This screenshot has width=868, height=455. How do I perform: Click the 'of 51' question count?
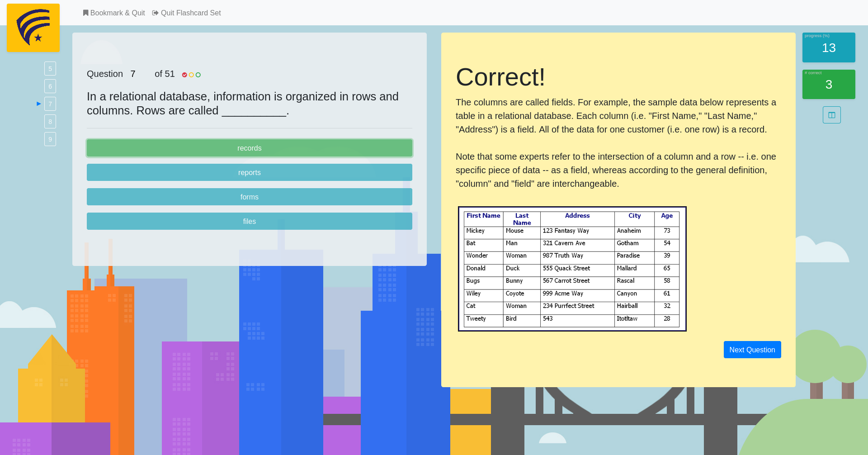click(165, 74)
